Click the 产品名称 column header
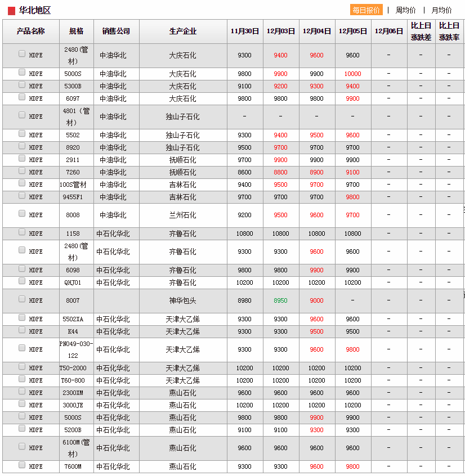The width and height of the screenshot is (465, 476). (31, 32)
